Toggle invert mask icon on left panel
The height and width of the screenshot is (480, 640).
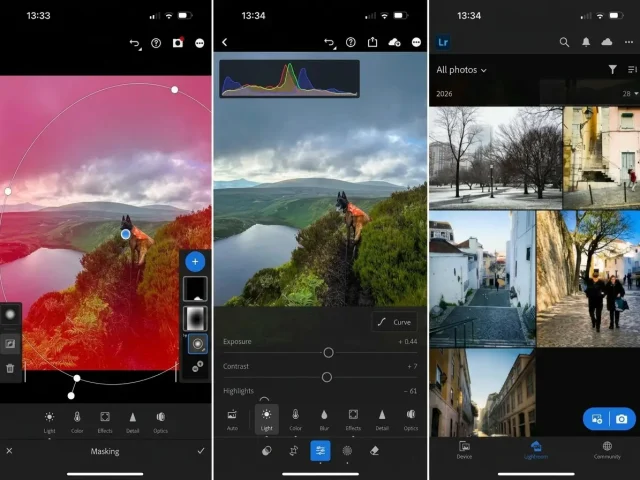[x=10, y=343]
